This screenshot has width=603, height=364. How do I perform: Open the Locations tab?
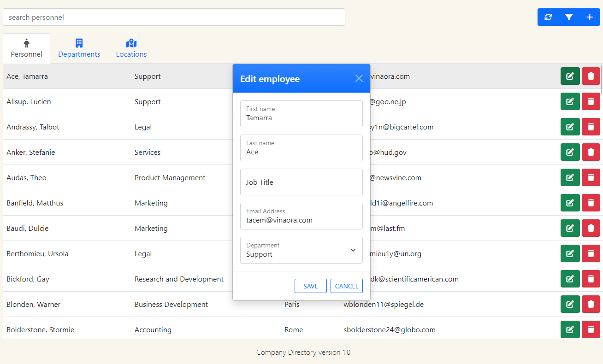coord(131,48)
